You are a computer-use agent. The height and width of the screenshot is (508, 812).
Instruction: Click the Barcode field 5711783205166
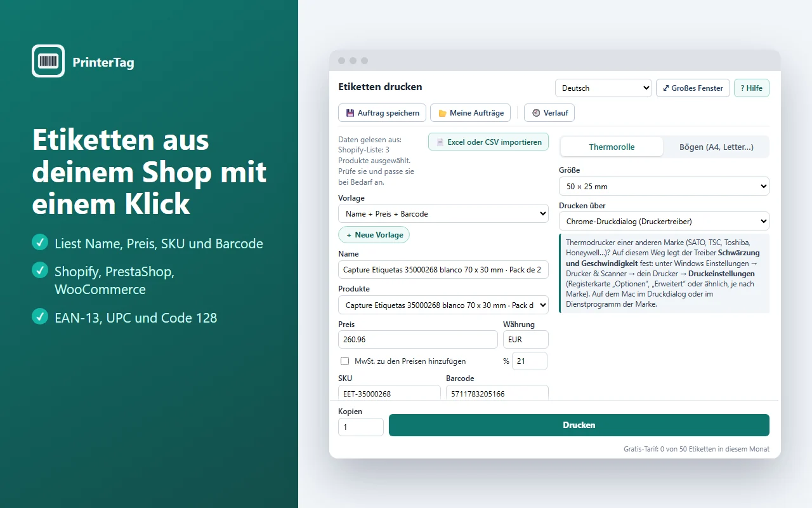point(497,393)
